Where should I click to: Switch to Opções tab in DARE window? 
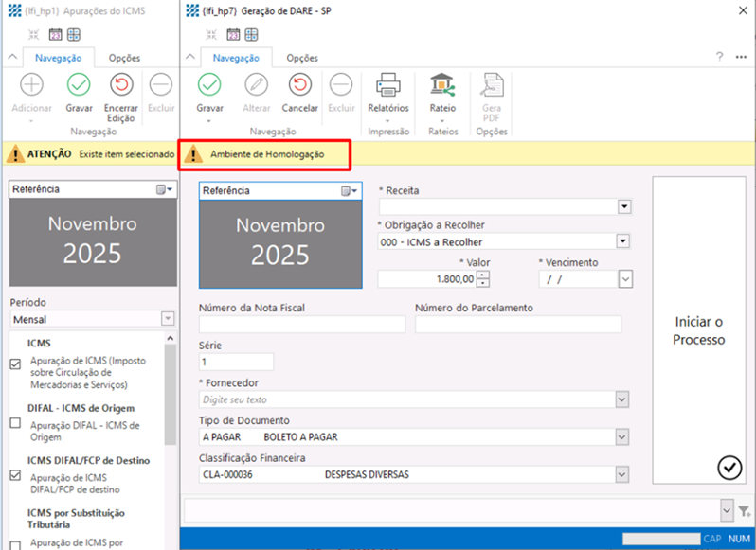302,58
